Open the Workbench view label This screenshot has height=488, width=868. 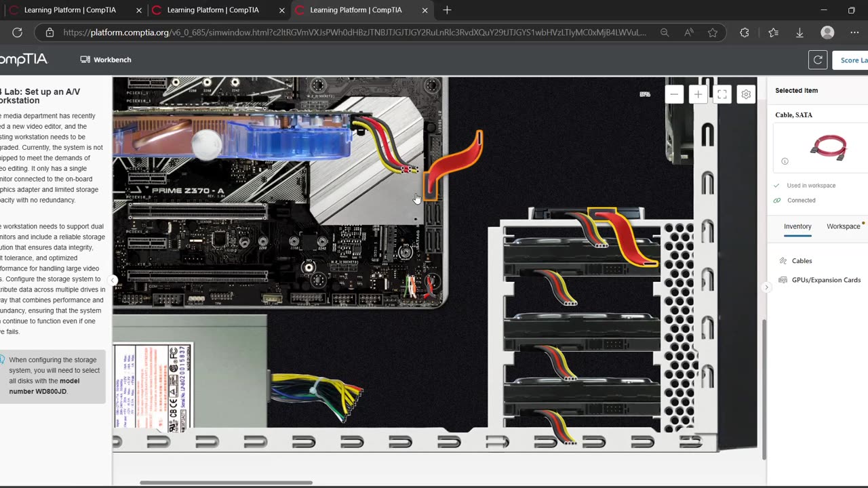click(106, 60)
